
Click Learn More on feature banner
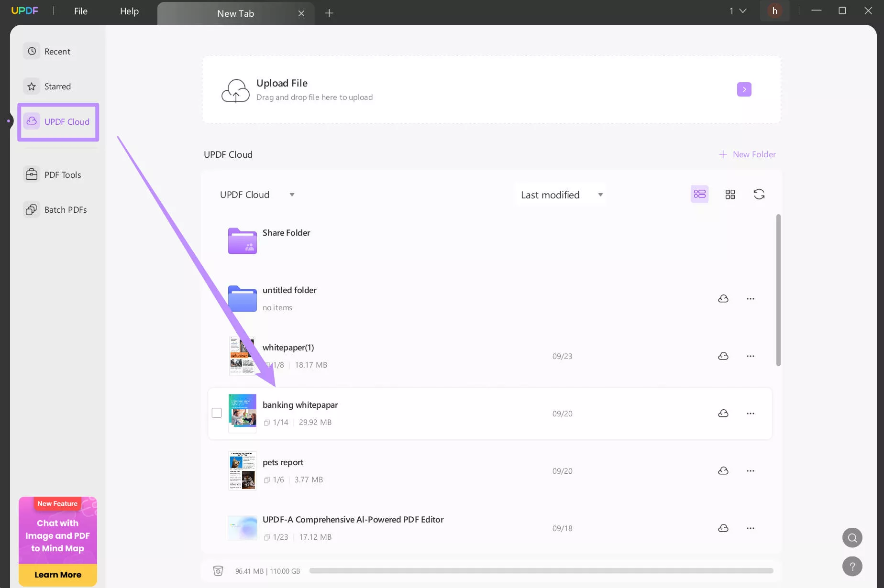58,575
